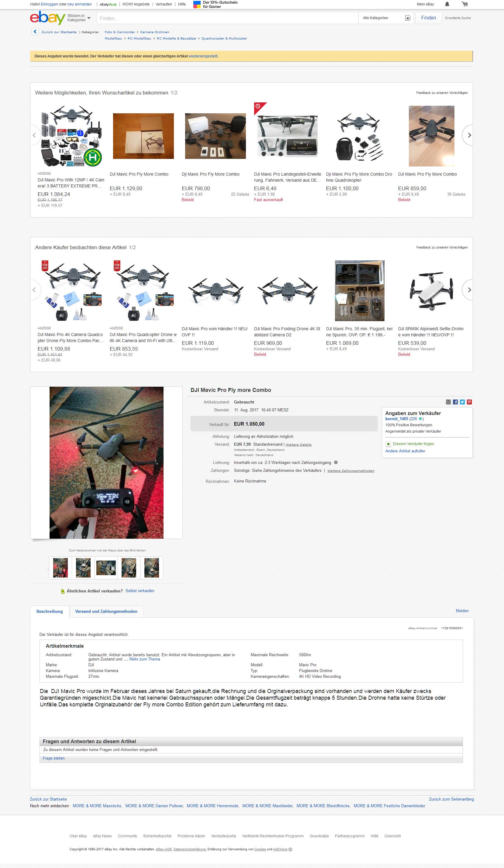Open the Alle Kategorien dropdown

point(386,18)
